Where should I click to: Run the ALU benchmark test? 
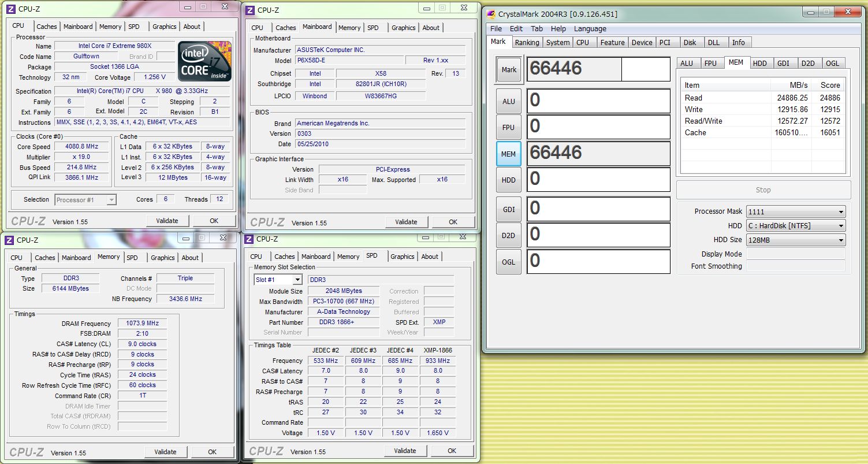508,102
